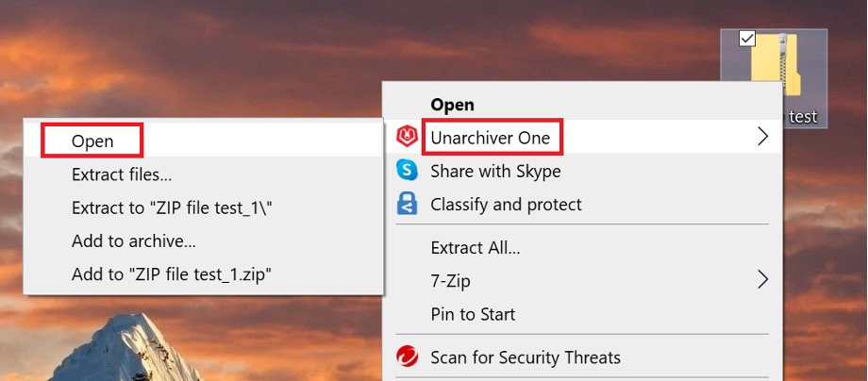The image size is (868, 381).
Task: Select Open in the Unarchiver One submenu
Action: [x=92, y=141]
